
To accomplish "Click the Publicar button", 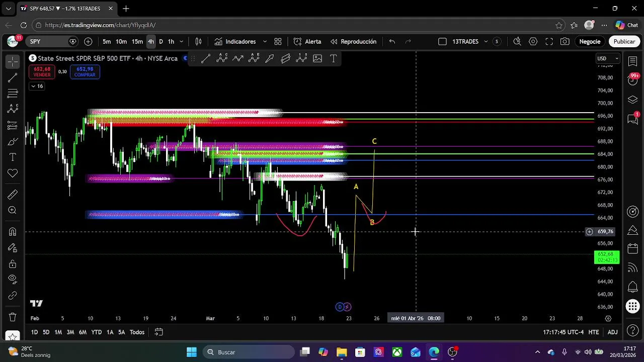I will (x=624, y=42).
